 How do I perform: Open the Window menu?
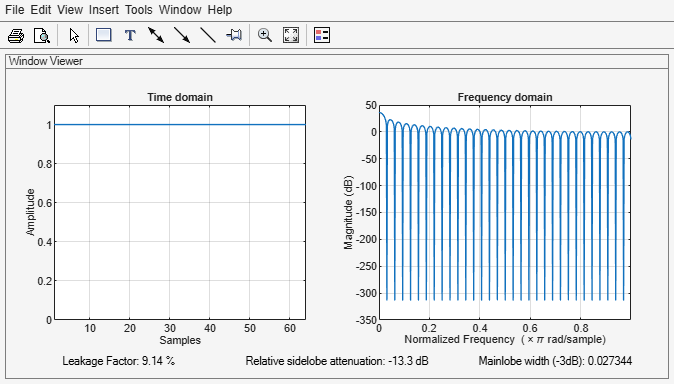click(180, 9)
